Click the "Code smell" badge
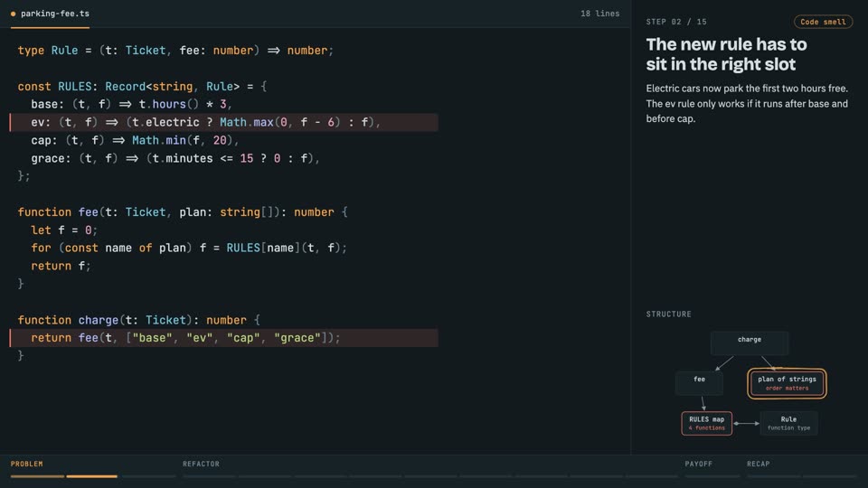 (823, 22)
